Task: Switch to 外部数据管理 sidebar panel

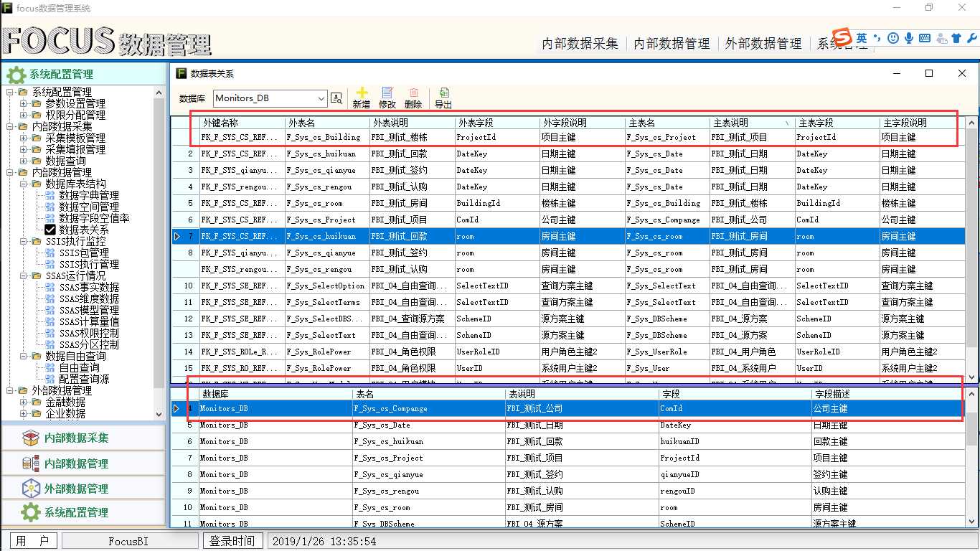Action: pyautogui.click(x=83, y=489)
